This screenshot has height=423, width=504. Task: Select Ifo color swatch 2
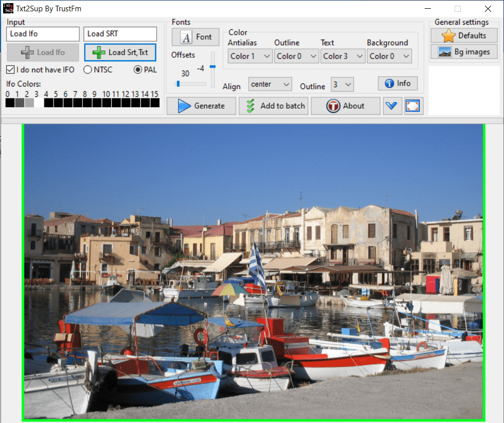pyautogui.click(x=29, y=103)
